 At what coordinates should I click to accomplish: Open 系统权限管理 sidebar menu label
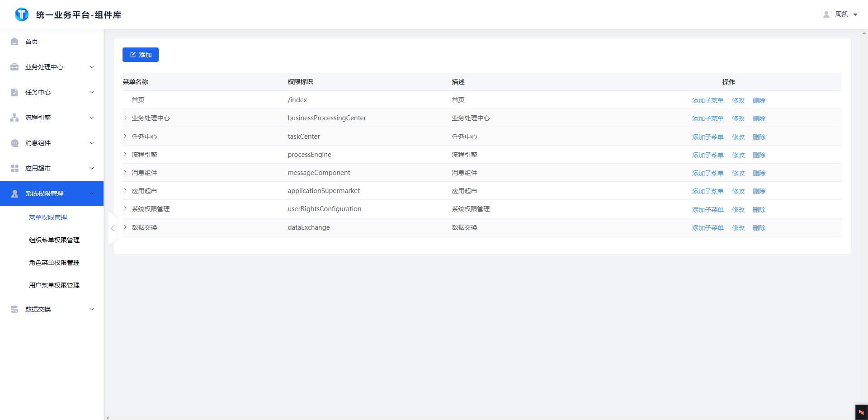[x=44, y=193]
